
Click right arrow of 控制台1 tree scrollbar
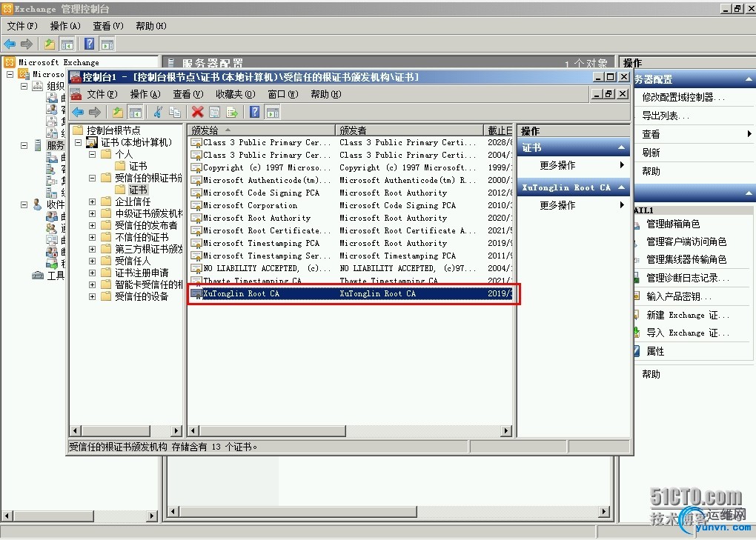tap(176, 430)
